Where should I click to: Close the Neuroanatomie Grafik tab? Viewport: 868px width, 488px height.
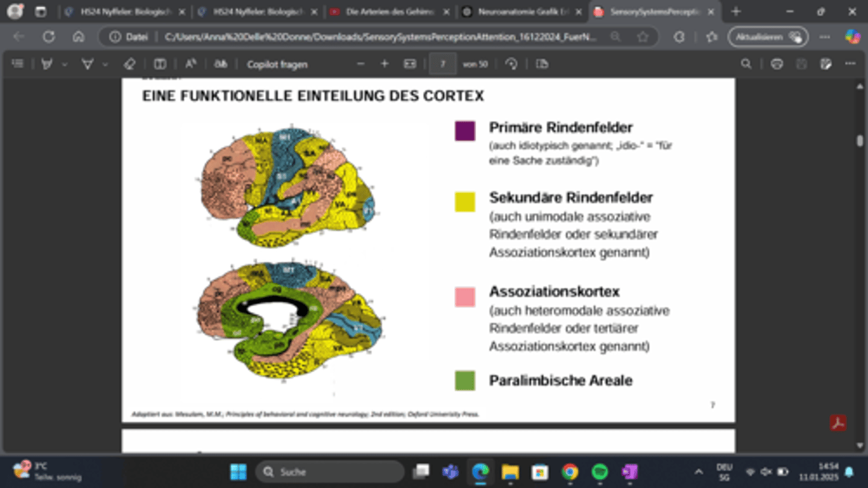point(578,11)
